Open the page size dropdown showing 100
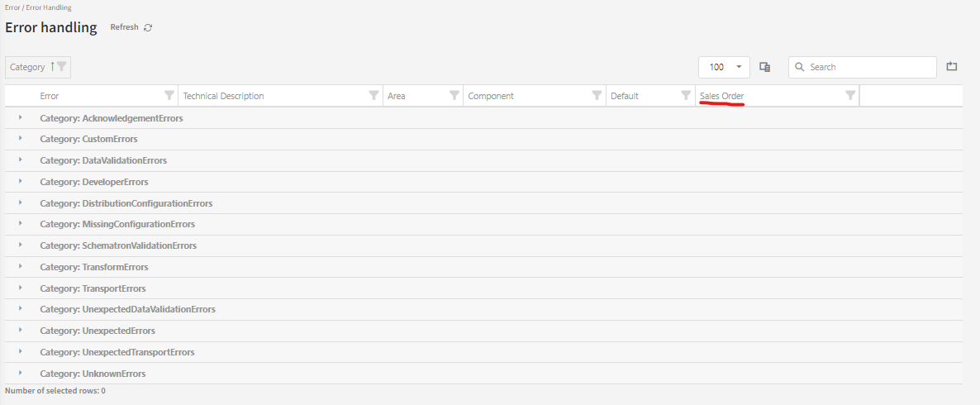980x405 pixels. coord(724,67)
